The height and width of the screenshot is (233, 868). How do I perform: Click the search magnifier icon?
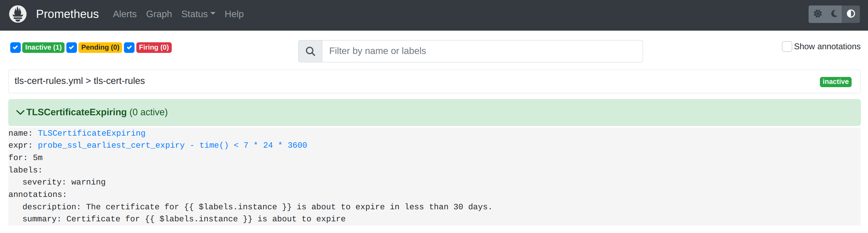[x=310, y=51]
